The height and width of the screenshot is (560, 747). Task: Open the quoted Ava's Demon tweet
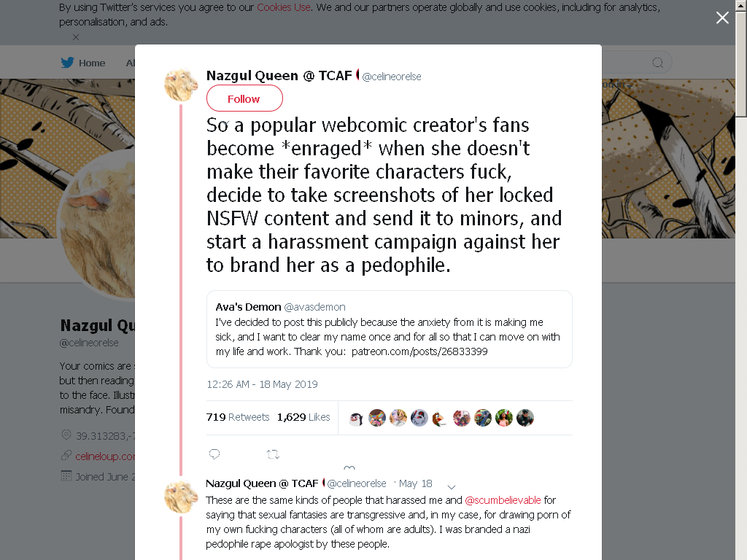pyautogui.click(x=390, y=329)
